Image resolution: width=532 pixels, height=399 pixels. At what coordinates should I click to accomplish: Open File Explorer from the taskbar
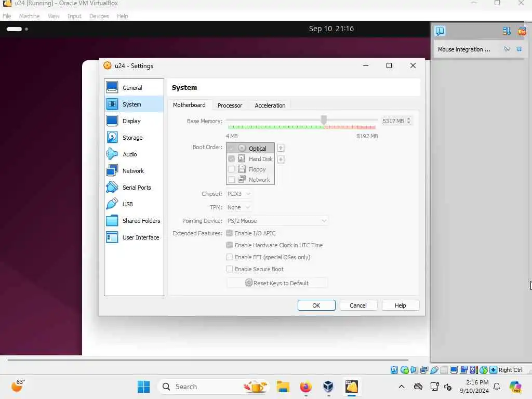click(283, 387)
